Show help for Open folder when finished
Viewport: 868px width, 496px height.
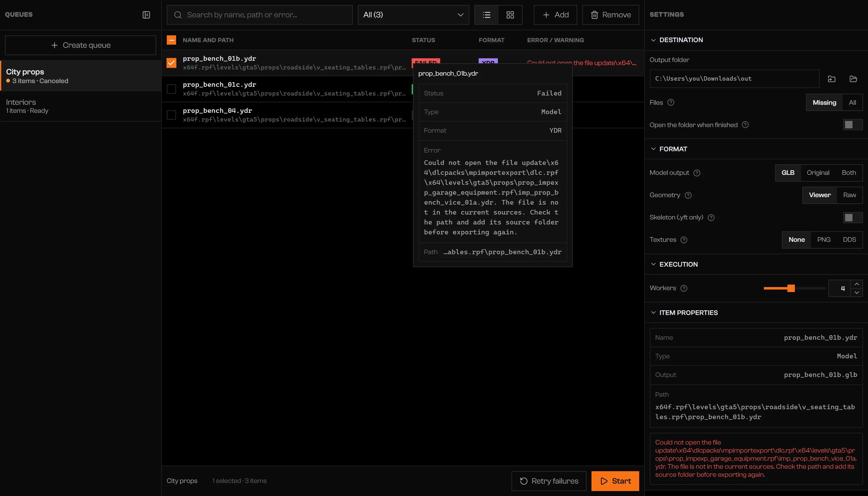coord(745,125)
